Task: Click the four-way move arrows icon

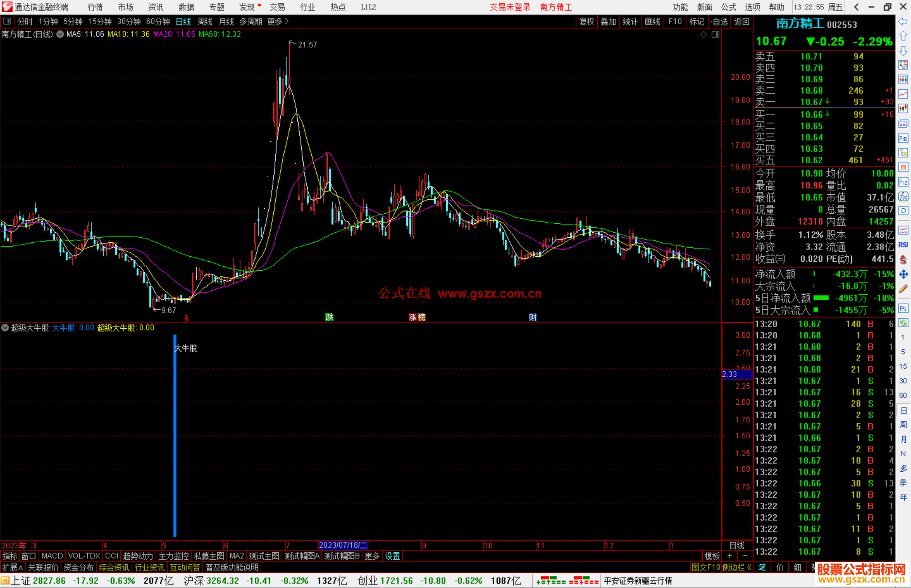Action: point(903,274)
